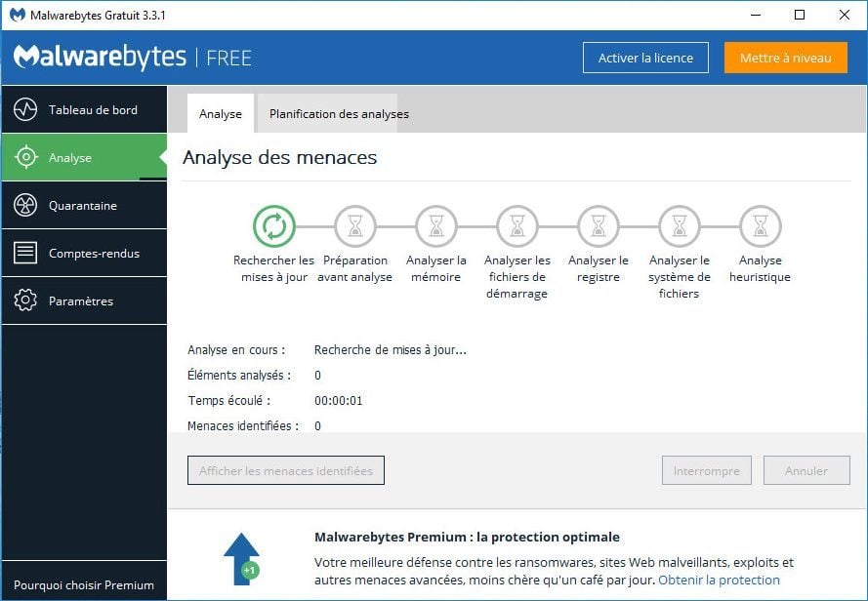Click the green Rechercher les mises à jour step icon
This screenshot has height=601, width=868.
(274, 226)
